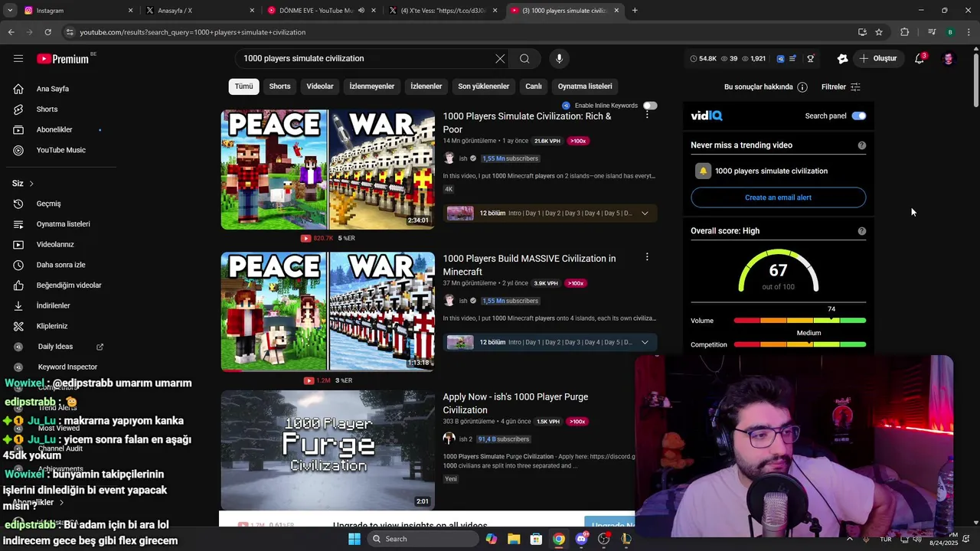The image size is (980, 551).
Task: Open the vidIQ icon in top stats bar
Action: click(780, 59)
